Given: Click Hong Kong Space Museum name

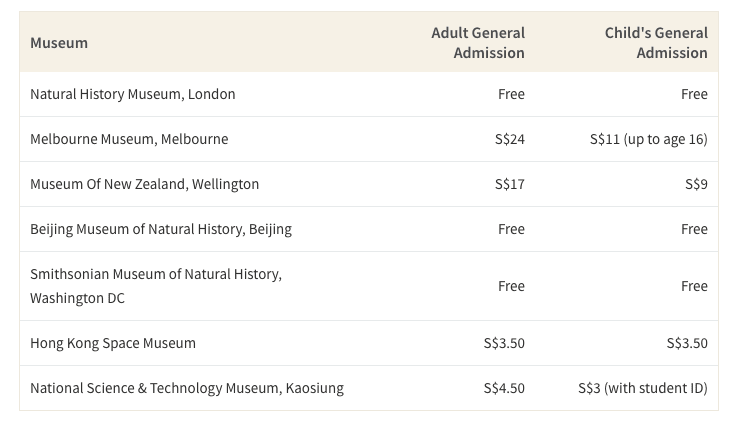Looking at the screenshot, I should click(113, 343).
